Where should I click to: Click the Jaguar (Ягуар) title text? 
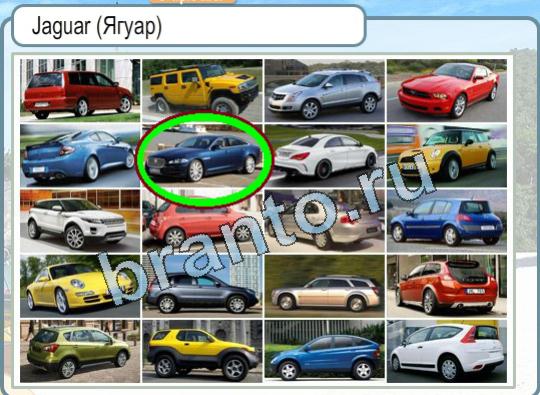point(97,27)
